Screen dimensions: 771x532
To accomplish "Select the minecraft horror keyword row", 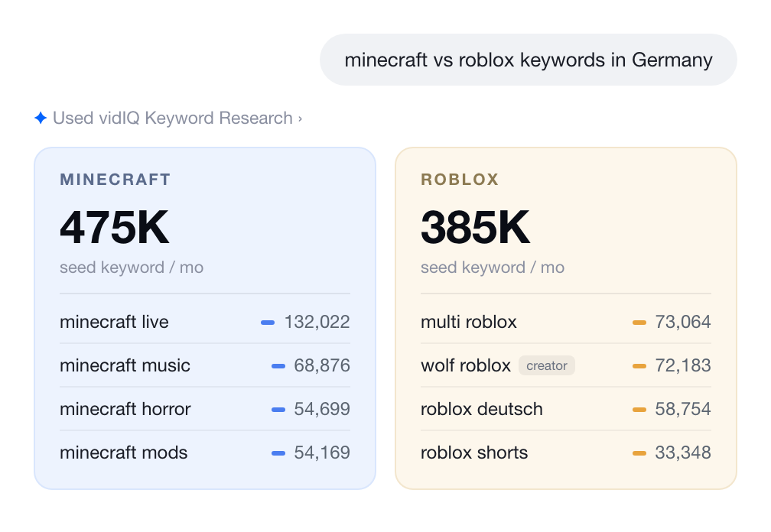I will click(205, 409).
